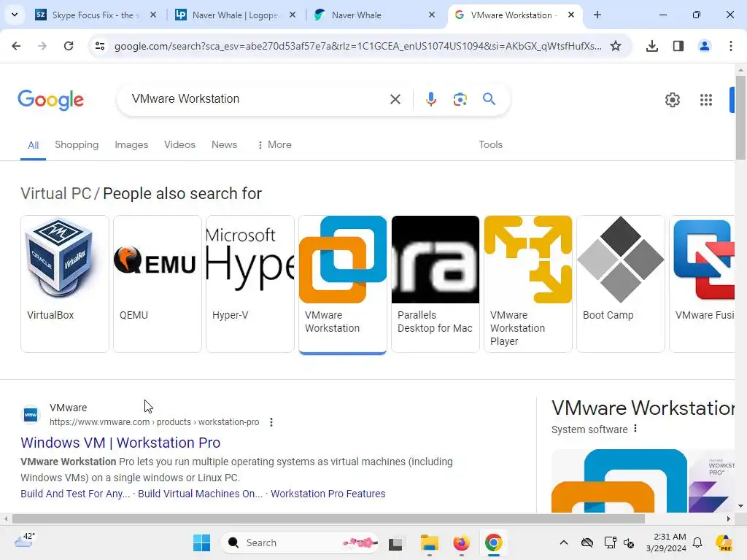747x560 pixels.
Task: Show hidden system tray icons chevron
Action: point(564,542)
